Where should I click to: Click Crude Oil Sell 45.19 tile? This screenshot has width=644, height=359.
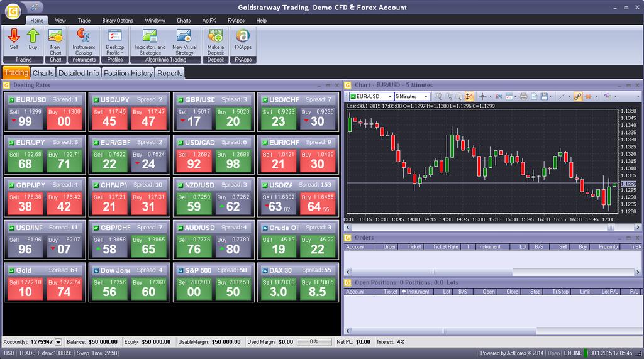[278, 246]
